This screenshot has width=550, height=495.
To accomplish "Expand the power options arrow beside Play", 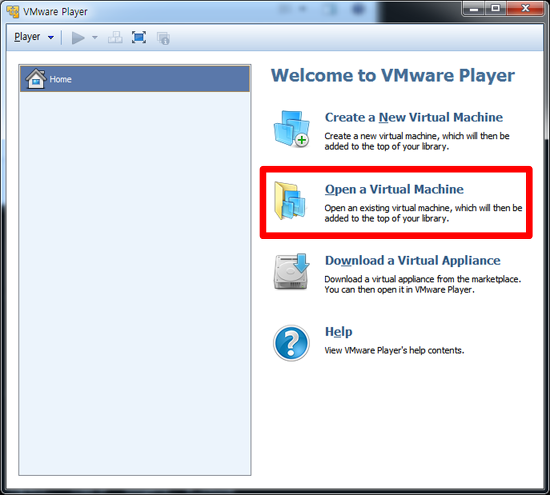I will pyautogui.click(x=95, y=37).
